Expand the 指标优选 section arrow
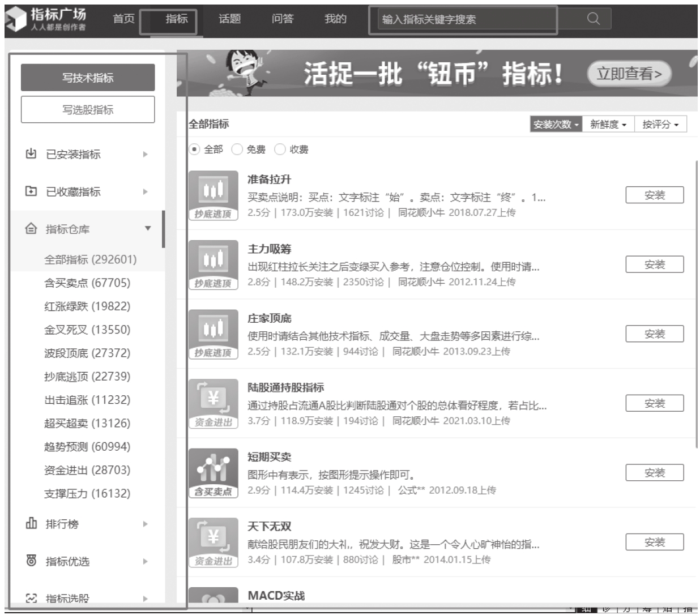Image resolution: width=700 pixels, height=615 pixels. [x=146, y=561]
